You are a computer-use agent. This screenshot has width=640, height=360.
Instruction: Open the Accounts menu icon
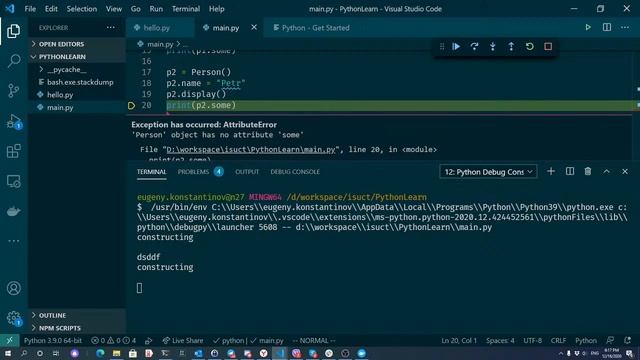[13, 288]
